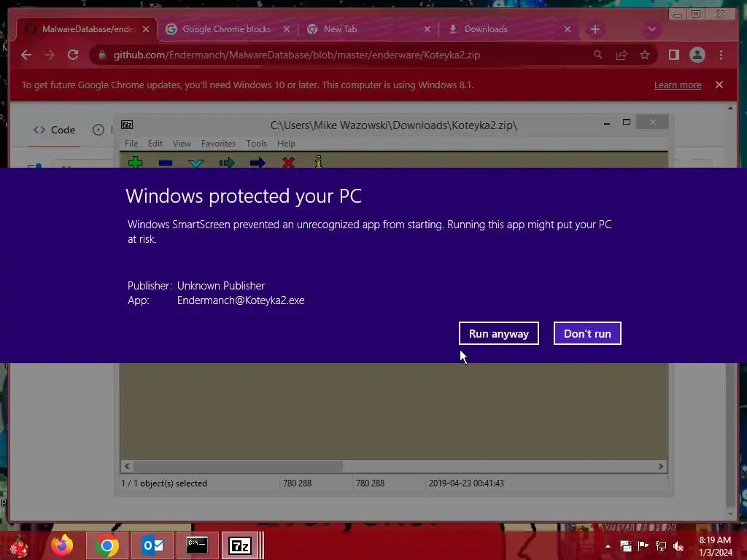Click the 7-Zip scroll right arrow
747x560 pixels.
coord(661,466)
